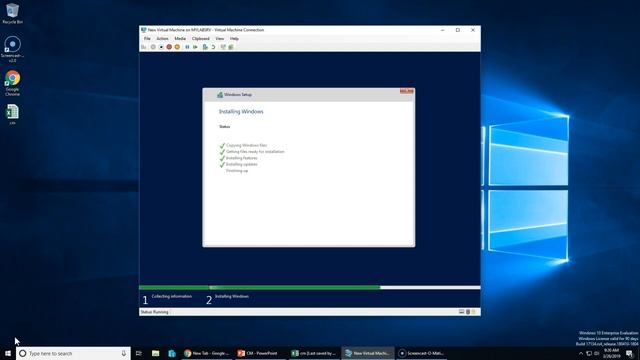Image resolution: width=640 pixels, height=360 pixels.
Task: Turn off the virtual machine
Action: pos(161,47)
